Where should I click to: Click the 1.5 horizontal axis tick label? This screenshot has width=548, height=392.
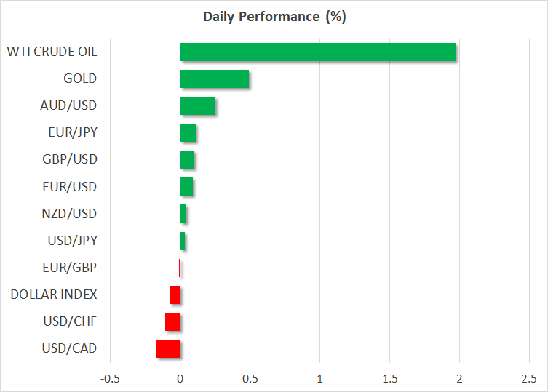389,378
